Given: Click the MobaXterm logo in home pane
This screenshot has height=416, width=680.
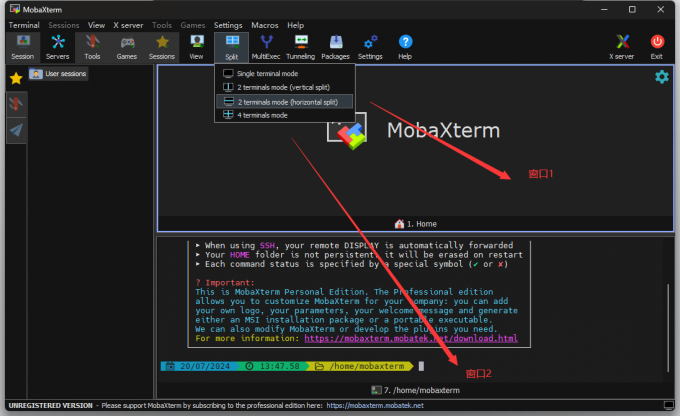Looking at the screenshot, I should (347, 131).
